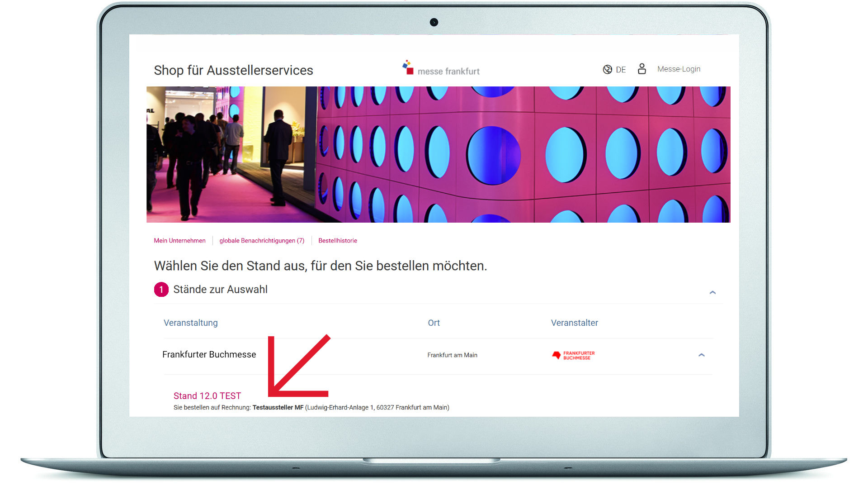Screen dimensions: 868x486
Task: Click the messe frankfurt logo
Action: pyautogui.click(x=441, y=68)
